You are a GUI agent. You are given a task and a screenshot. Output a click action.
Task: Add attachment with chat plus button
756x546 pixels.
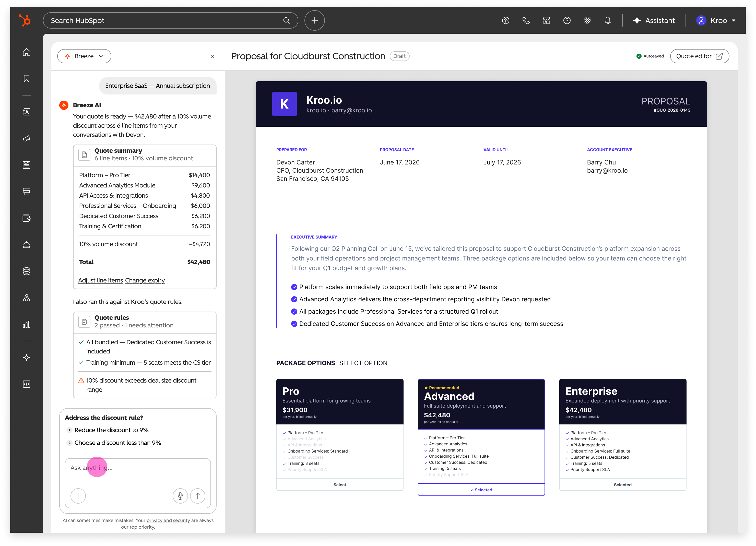click(x=78, y=496)
